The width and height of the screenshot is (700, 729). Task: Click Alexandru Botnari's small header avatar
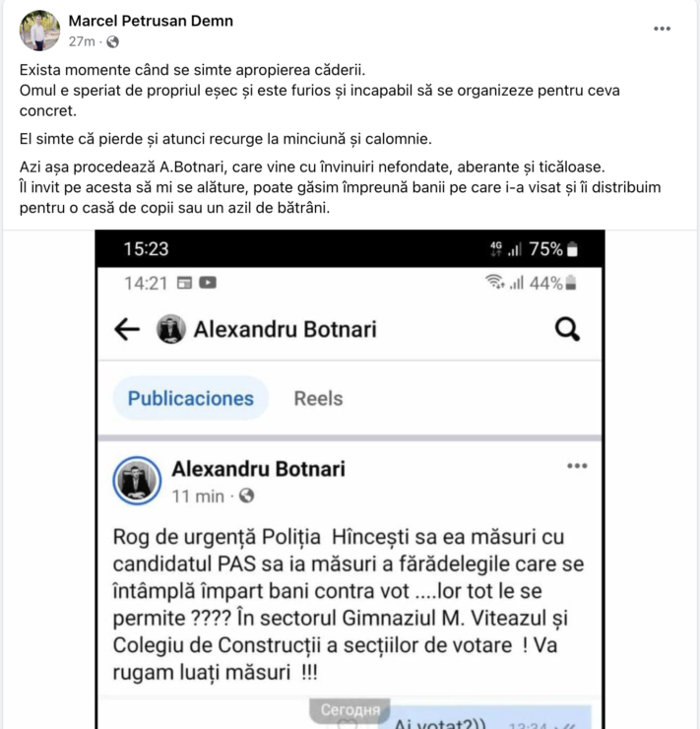(x=171, y=329)
